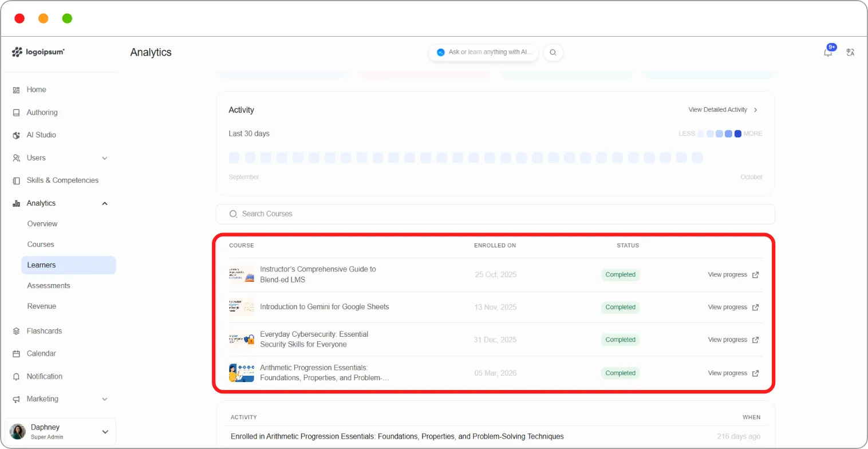Open the Calendar page label
This screenshot has width=868, height=449.
click(x=41, y=354)
